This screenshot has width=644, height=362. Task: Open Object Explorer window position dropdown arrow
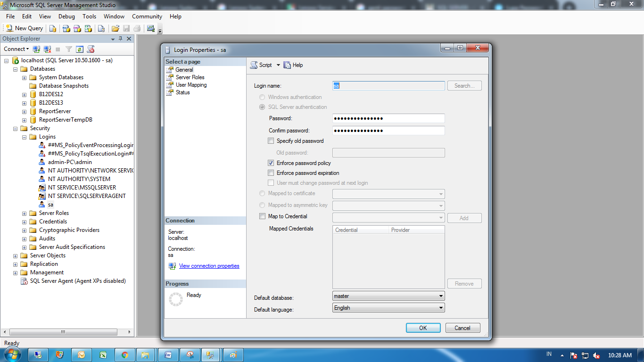[x=113, y=39]
